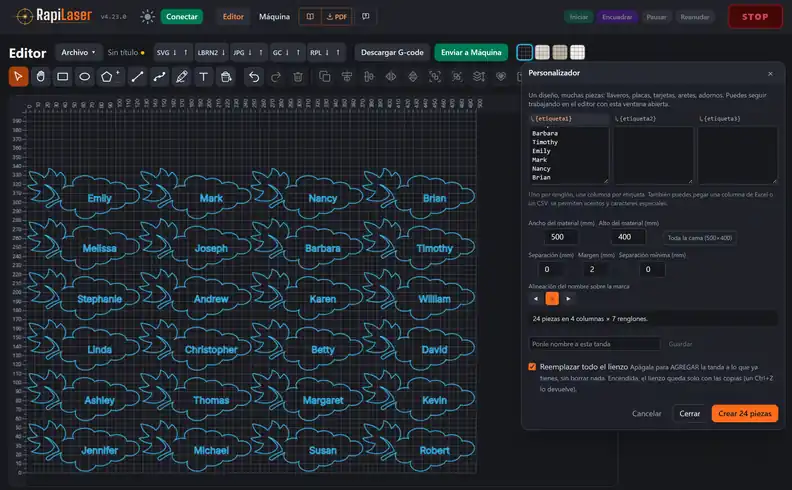Open the manual book icon
Viewport: 792px width, 490px height.
[x=310, y=17]
